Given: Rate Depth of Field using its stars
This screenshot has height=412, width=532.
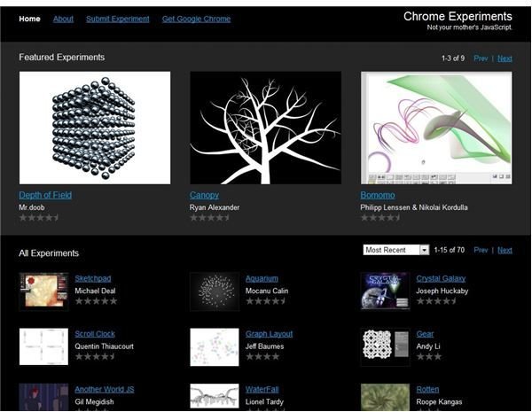Looking at the screenshot, I should 39,218.
